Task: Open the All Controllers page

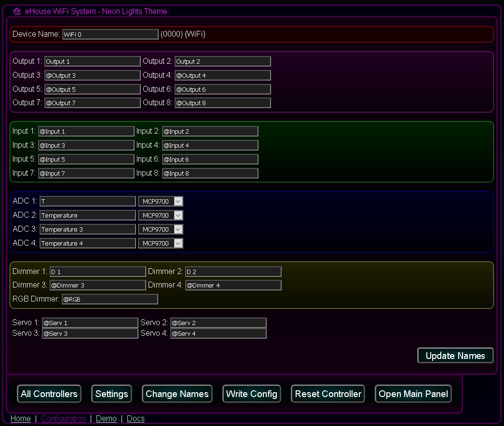Action: point(49,394)
